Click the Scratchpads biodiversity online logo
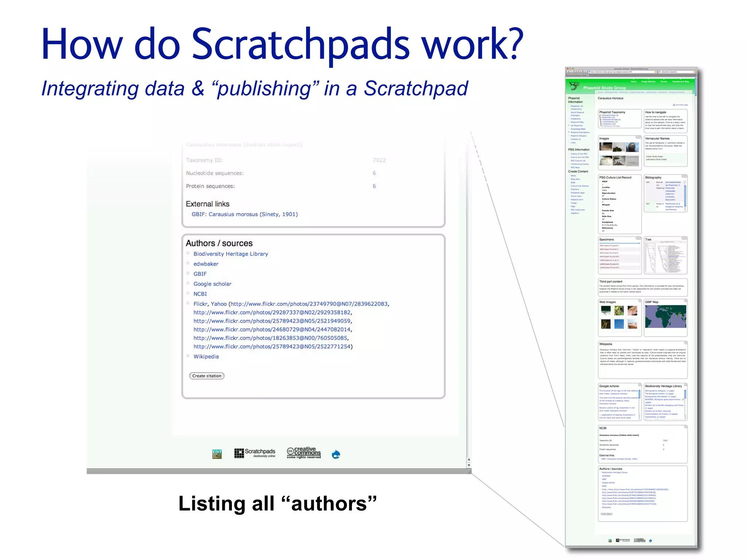747x560 pixels. 255,453
